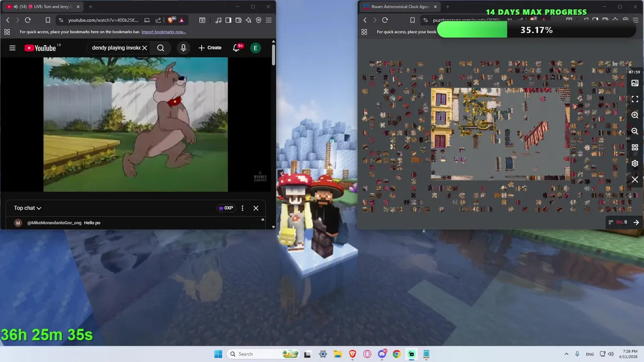Image resolution: width=644 pixels, height=362 pixels.
Task: Open Brave VPN shield icon
Action: [x=259, y=20]
